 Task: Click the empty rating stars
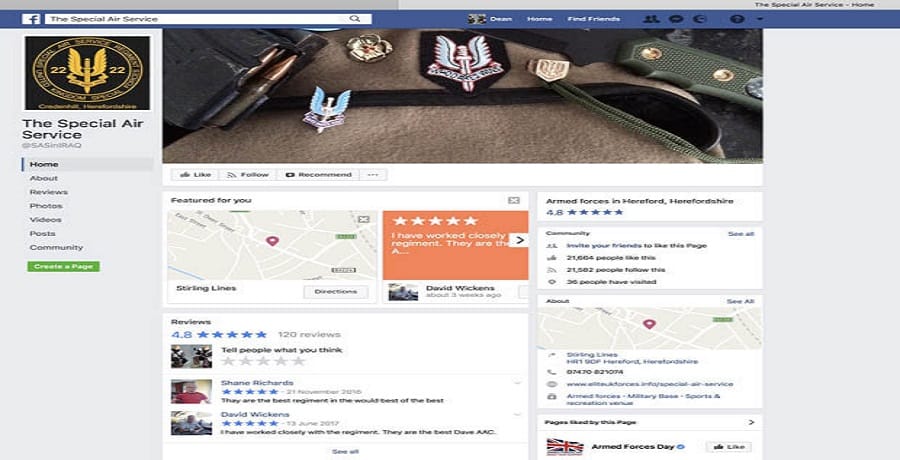click(263, 361)
